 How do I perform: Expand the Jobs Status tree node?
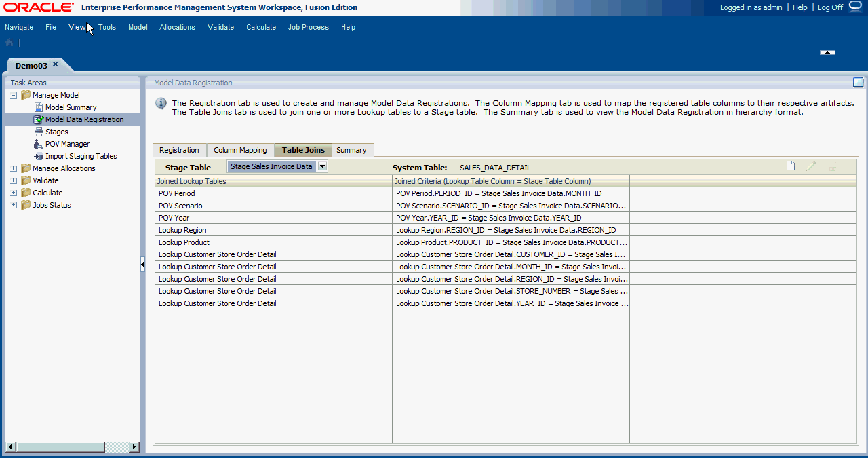tap(14, 205)
